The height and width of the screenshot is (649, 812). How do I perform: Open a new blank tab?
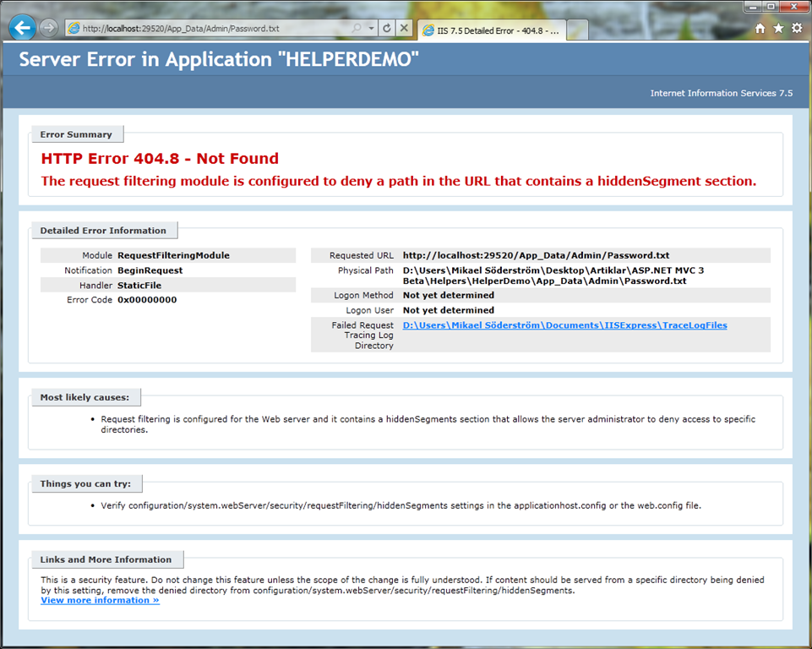(x=577, y=30)
